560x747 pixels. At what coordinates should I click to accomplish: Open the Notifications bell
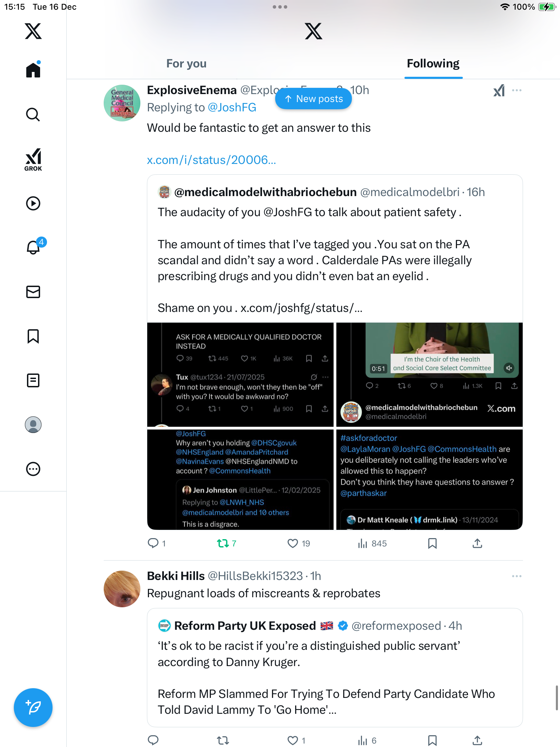coord(33,248)
